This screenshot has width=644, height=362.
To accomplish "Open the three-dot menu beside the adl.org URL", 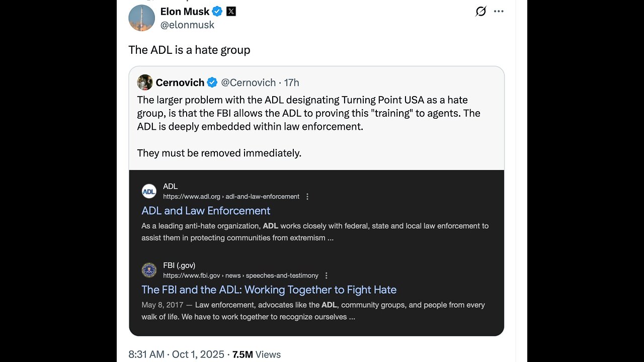I will coord(307,197).
